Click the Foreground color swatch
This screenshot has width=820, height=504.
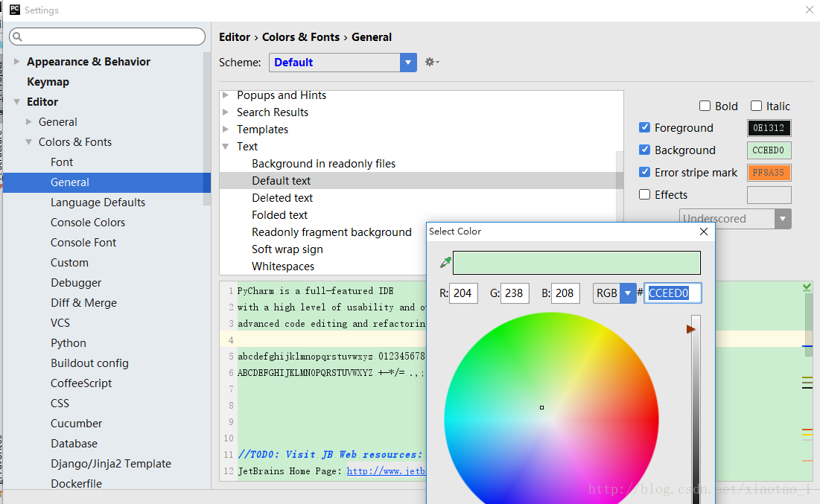(x=769, y=128)
